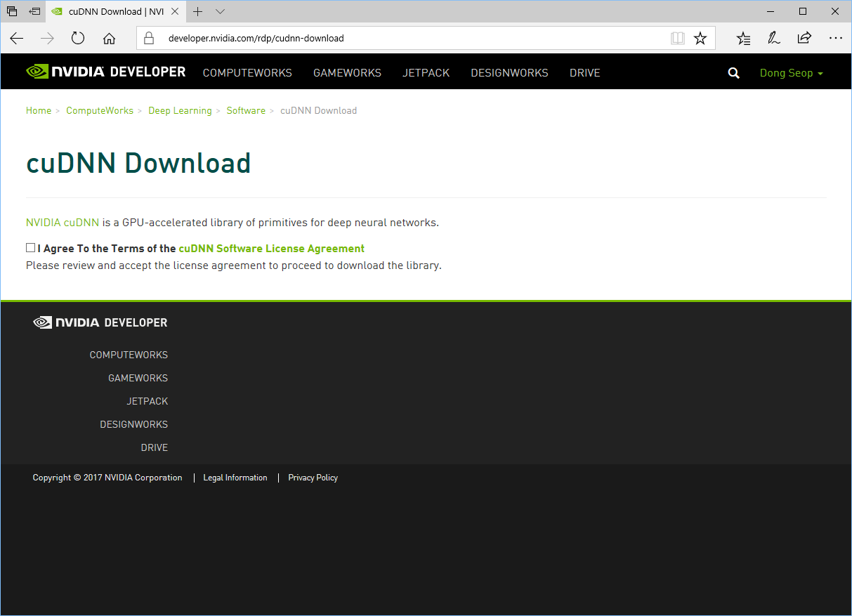
Task: Go to the browser Home page icon
Action: 109,39
